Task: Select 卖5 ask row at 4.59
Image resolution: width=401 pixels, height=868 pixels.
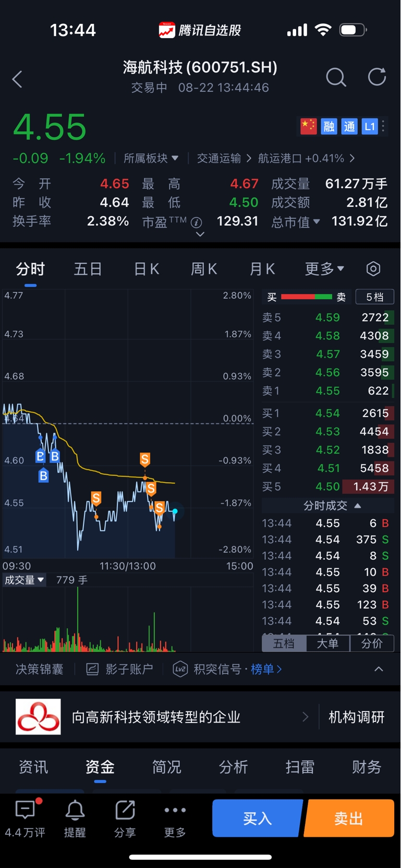Action: 328,317
